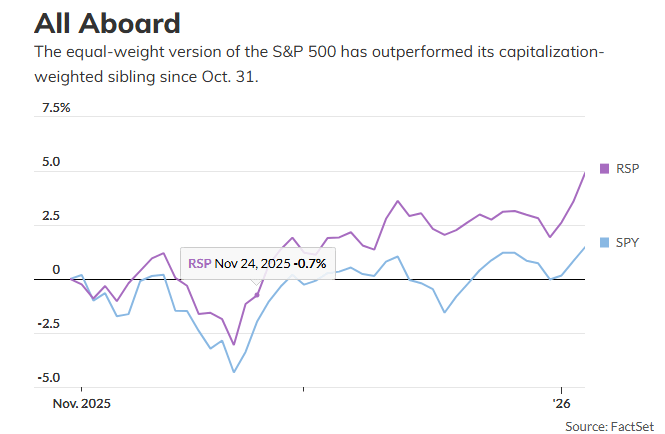Click the -5.0 y-axis label
The image size is (665, 434).
tap(49, 378)
